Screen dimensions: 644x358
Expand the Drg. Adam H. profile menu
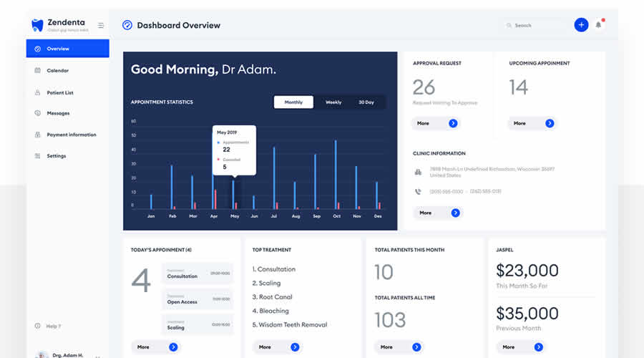coord(97,355)
